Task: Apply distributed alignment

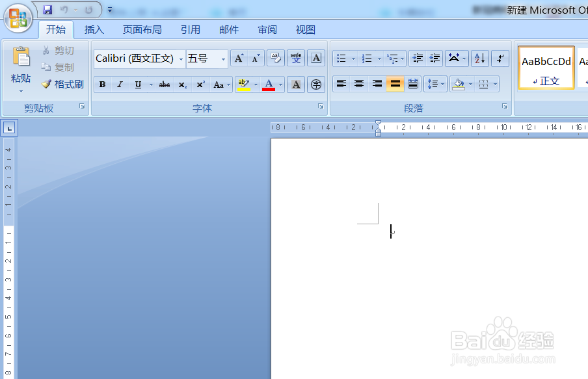Action: point(413,84)
